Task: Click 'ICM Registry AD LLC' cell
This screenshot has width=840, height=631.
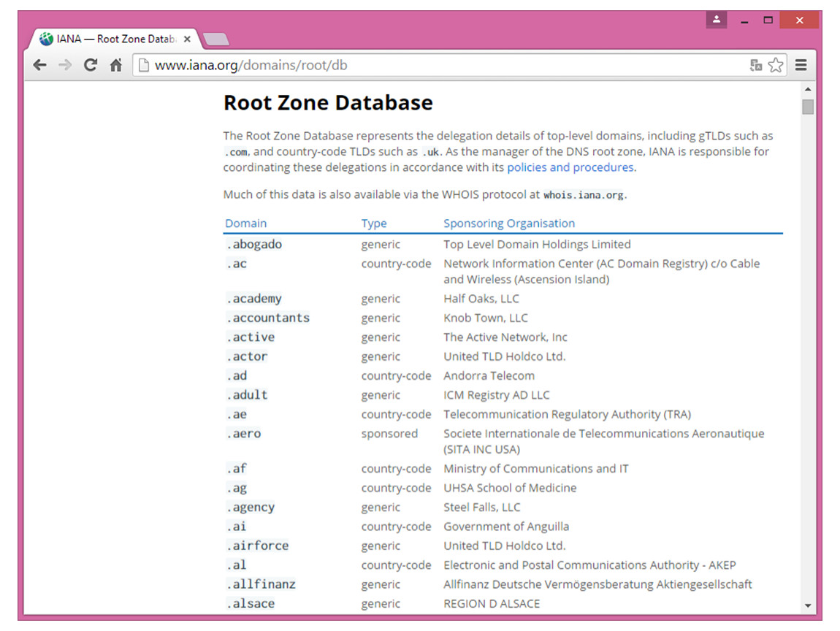Action: (x=496, y=395)
